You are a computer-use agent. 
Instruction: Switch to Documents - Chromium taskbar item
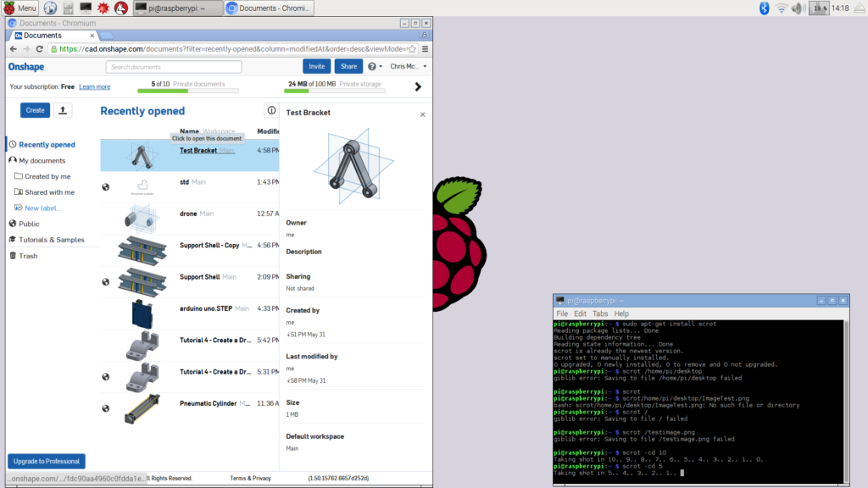(269, 8)
